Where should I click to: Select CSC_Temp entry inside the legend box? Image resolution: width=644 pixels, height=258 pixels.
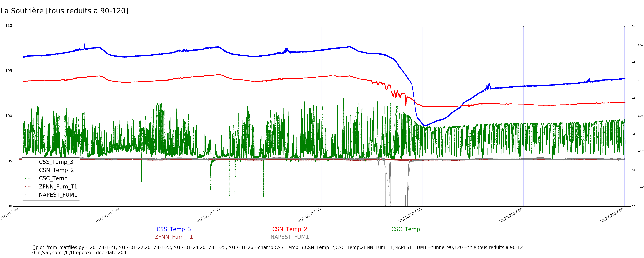(x=53, y=178)
